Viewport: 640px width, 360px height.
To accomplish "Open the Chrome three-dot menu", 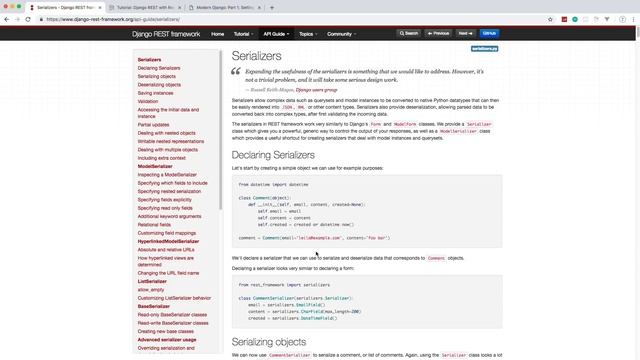I will coord(633,19).
